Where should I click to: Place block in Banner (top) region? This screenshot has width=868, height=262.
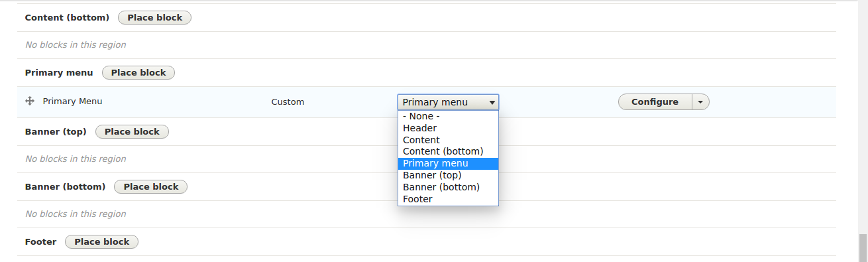(x=132, y=132)
